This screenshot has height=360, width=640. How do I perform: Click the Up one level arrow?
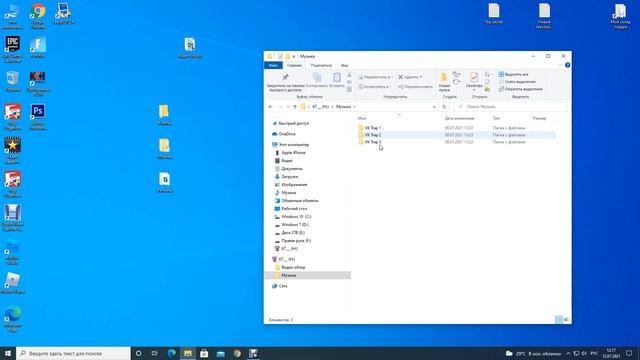point(295,107)
